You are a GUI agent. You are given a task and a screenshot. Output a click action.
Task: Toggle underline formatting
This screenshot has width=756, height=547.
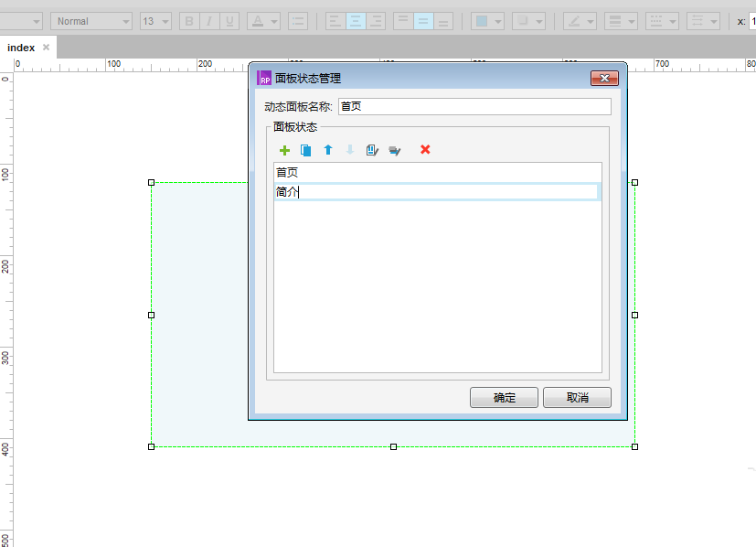point(229,21)
